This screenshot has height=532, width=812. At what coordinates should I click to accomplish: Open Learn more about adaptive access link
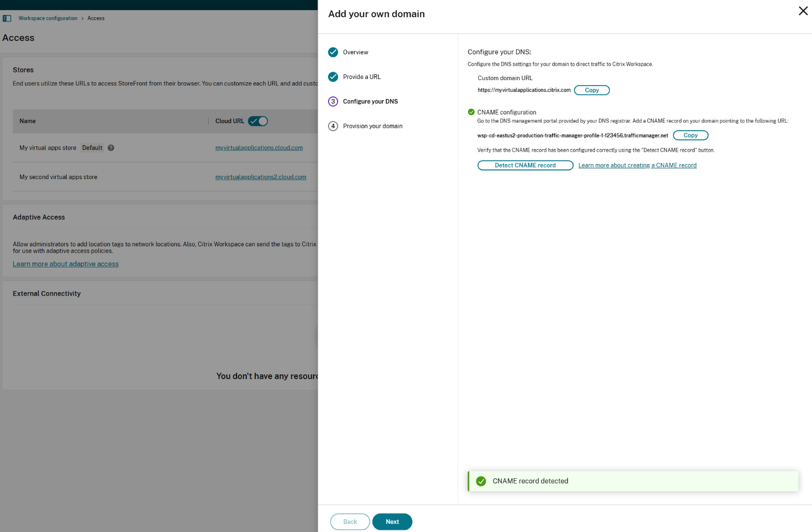66,264
